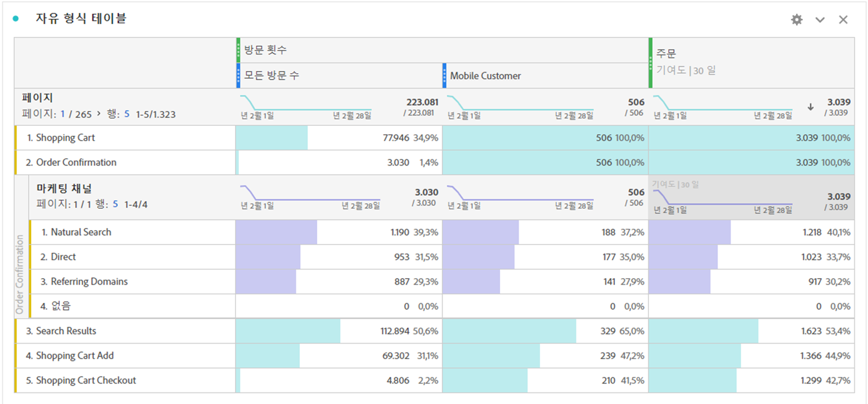Open rows-per-page value in 마케팅 채널 header
868x404 pixels.
[115, 204]
